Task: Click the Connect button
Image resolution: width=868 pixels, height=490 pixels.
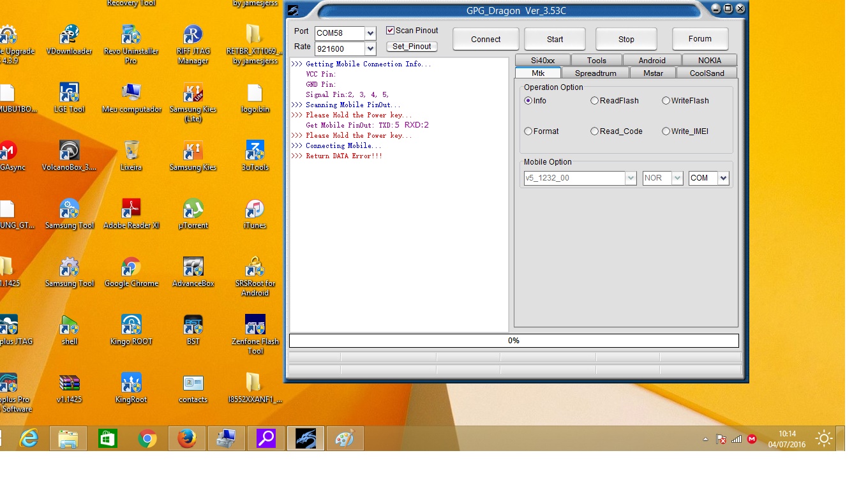Action: tap(486, 39)
